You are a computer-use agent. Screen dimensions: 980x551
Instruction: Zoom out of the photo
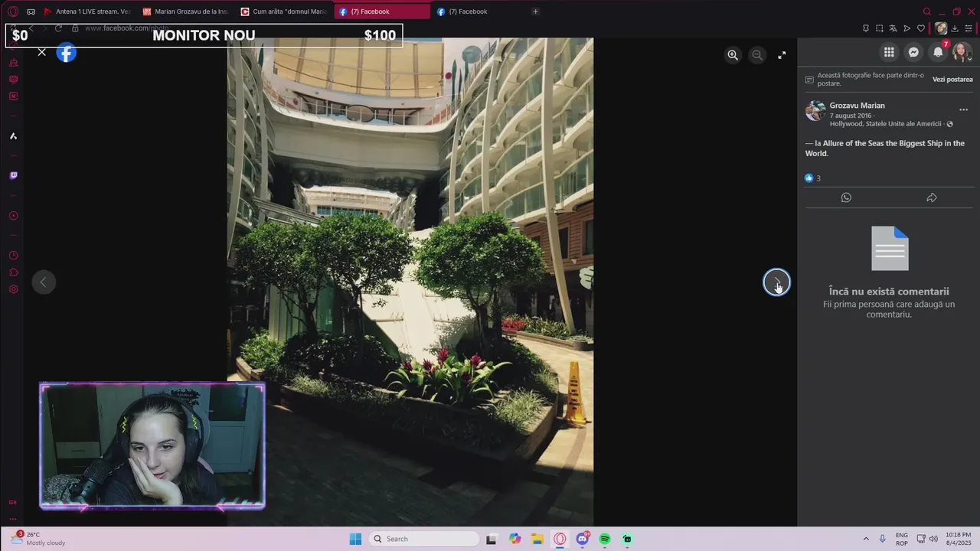757,55
